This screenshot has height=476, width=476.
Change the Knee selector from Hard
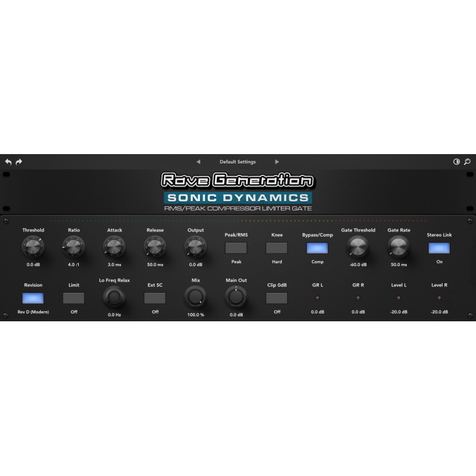[276, 246]
